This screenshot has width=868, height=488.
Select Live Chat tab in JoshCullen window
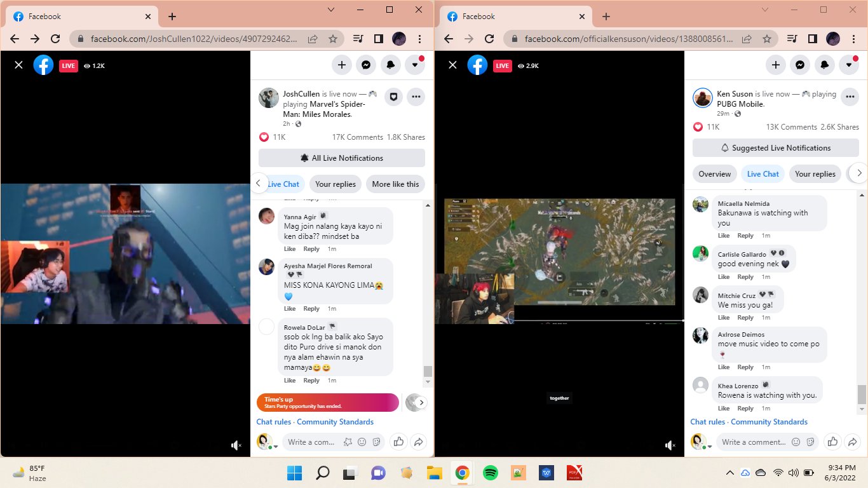click(283, 184)
